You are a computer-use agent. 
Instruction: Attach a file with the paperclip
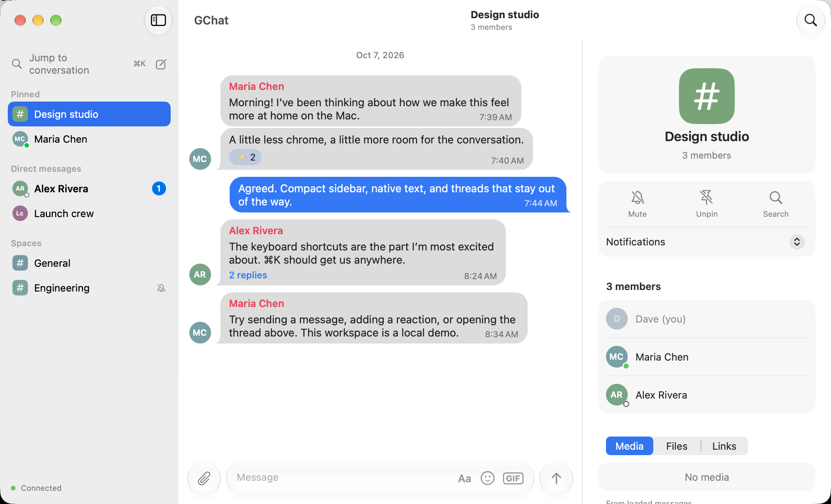[204, 478]
